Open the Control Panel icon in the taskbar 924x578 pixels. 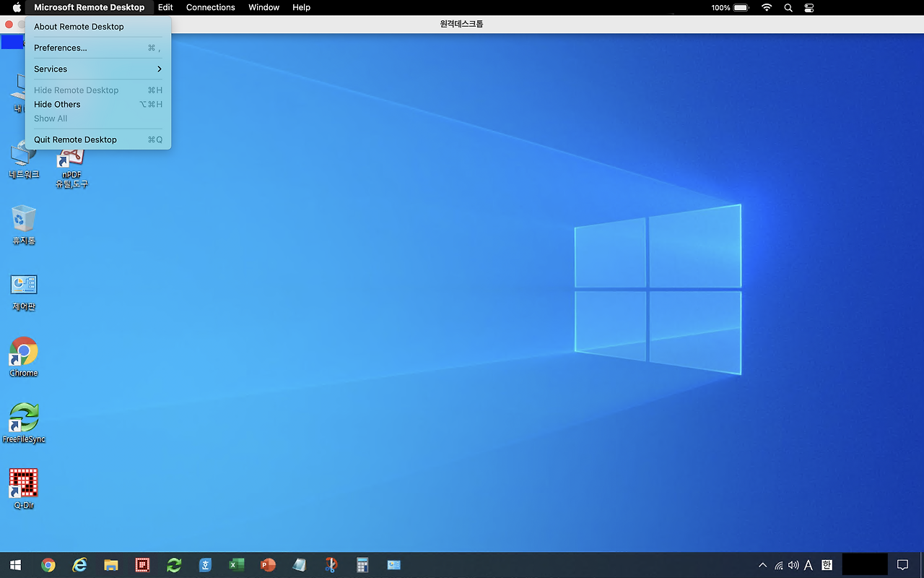[x=393, y=565]
